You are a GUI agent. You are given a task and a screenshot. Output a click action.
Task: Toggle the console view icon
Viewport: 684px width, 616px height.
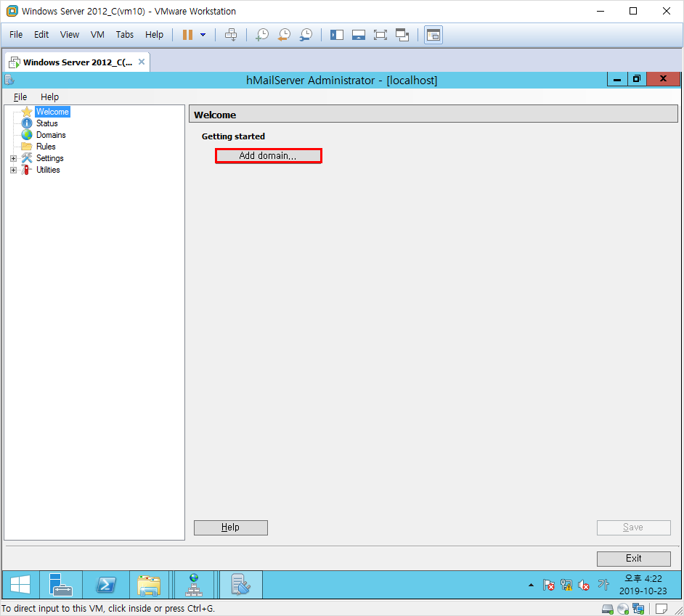coord(433,35)
